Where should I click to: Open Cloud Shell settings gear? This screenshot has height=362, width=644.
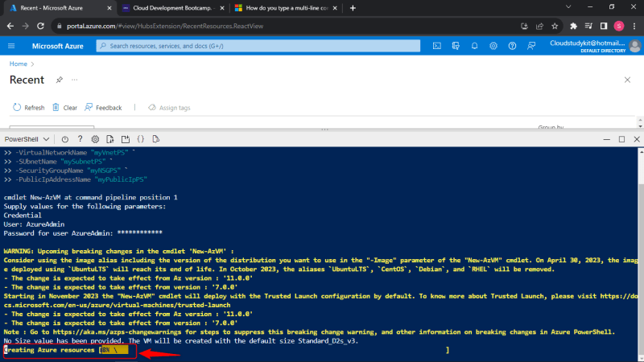pyautogui.click(x=95, y=139)
